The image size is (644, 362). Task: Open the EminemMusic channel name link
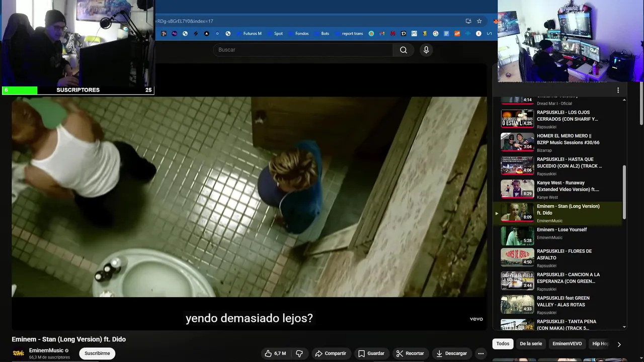click(46, 350)
